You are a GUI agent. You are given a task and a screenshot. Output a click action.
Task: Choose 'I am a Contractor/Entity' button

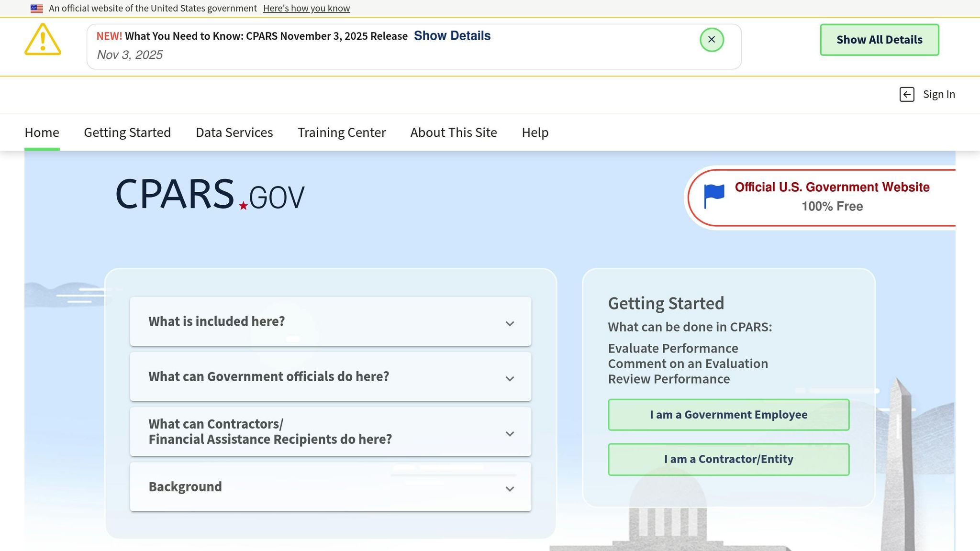click(728, 459)
